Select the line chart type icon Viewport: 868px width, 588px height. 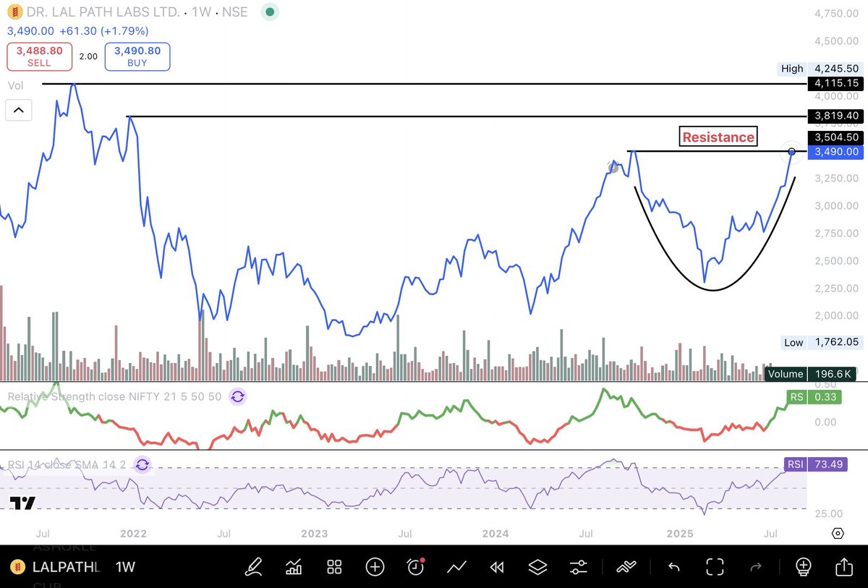456,567
